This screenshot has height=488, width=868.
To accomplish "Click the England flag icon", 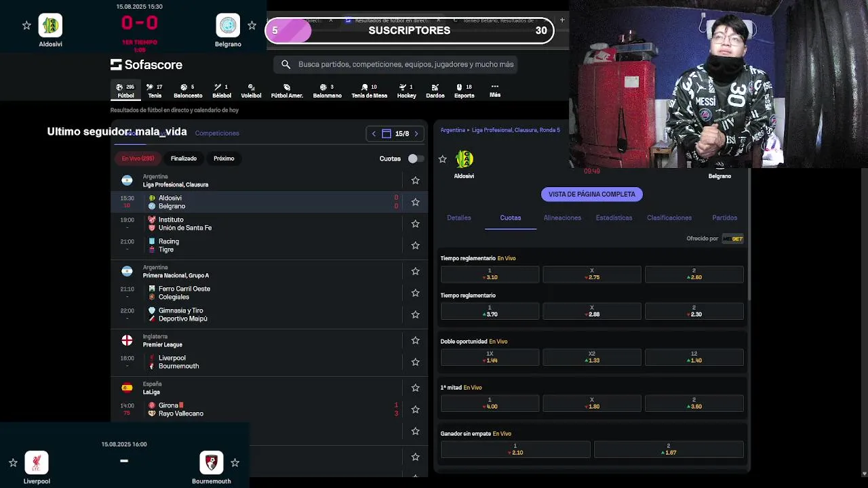I will (127, 340).
